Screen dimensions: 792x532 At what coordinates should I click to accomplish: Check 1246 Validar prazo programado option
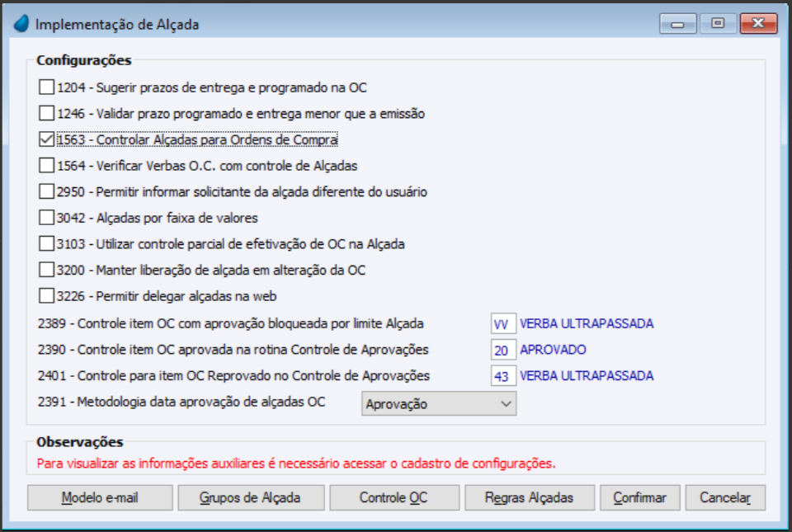pos(47,113)
